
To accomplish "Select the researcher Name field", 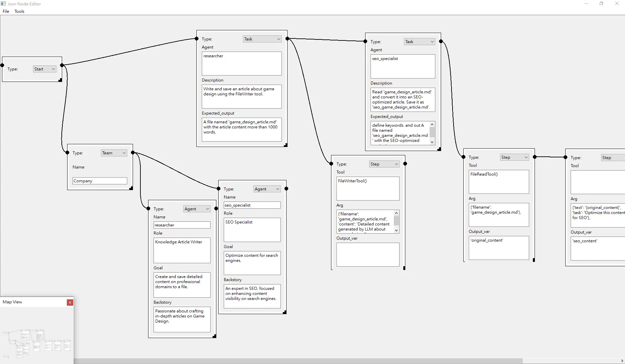I will click(x=182, y=225).
